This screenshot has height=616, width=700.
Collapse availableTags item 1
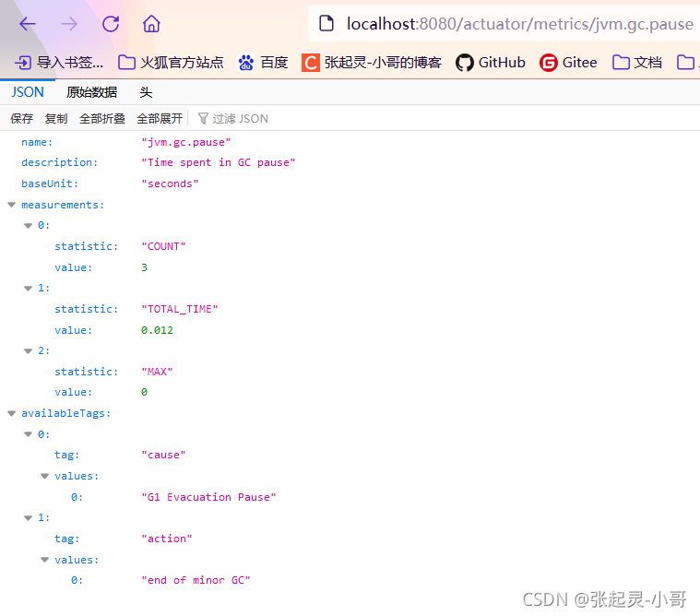click(28, 518)
